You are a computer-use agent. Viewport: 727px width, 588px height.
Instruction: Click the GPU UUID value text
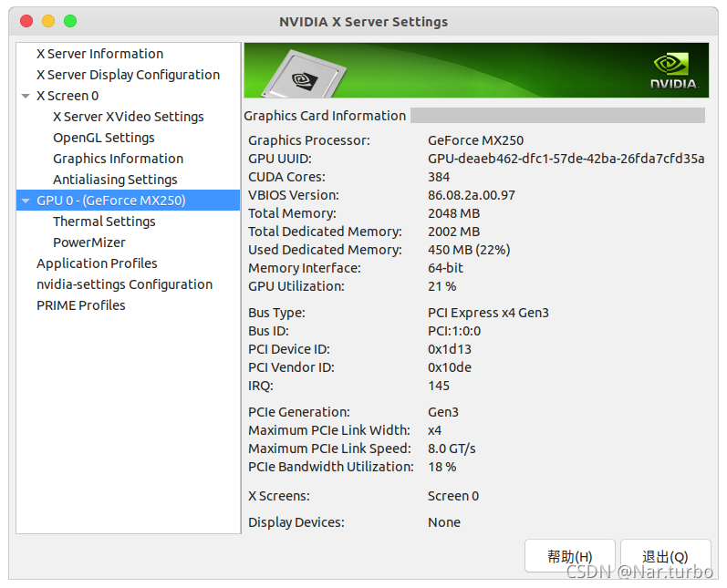566,159
